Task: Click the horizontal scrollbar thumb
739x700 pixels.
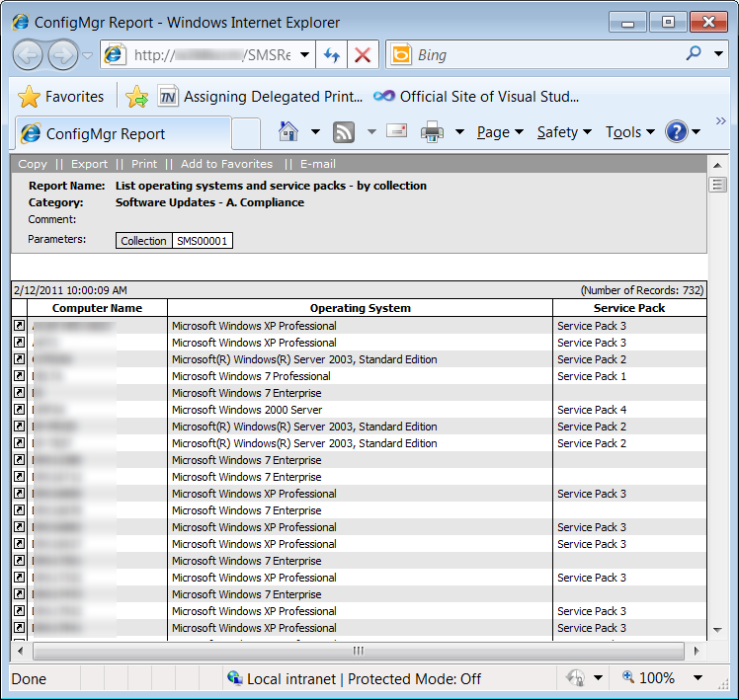Action: click(x=359, y=651)
